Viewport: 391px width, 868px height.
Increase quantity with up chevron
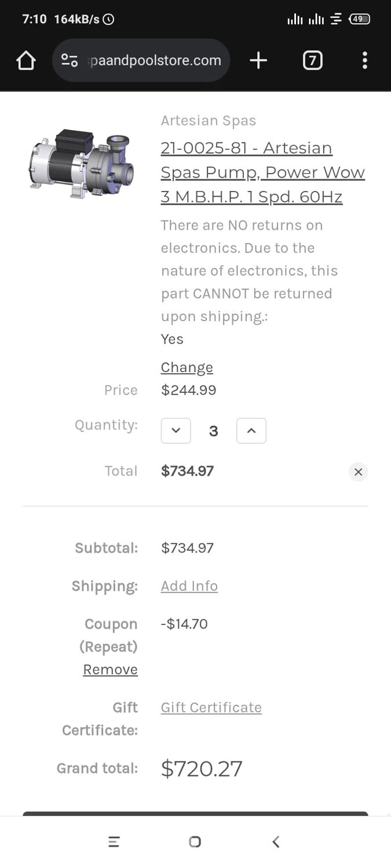pos(251,431)
